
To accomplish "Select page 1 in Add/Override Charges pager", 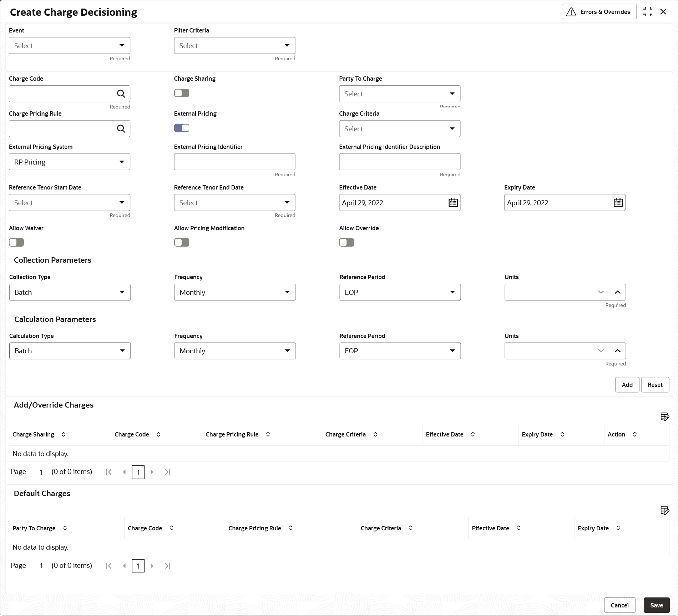I will click(138, 472).
